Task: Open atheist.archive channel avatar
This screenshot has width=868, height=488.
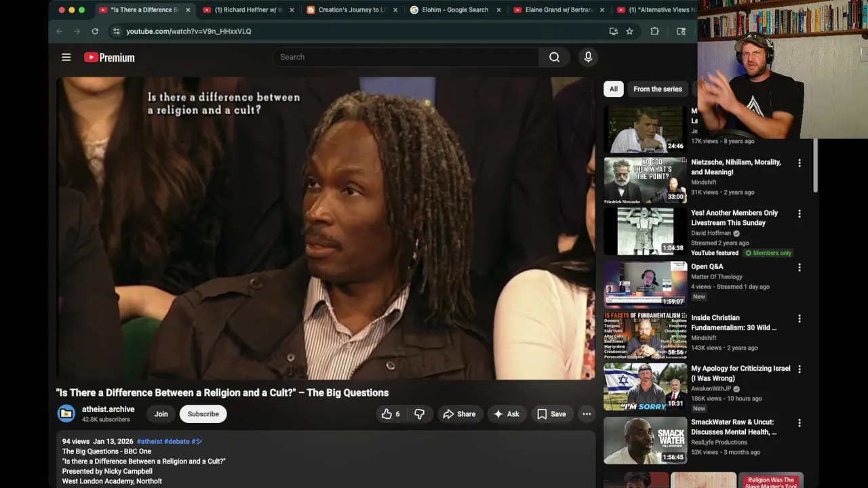Action: (66, 413)
